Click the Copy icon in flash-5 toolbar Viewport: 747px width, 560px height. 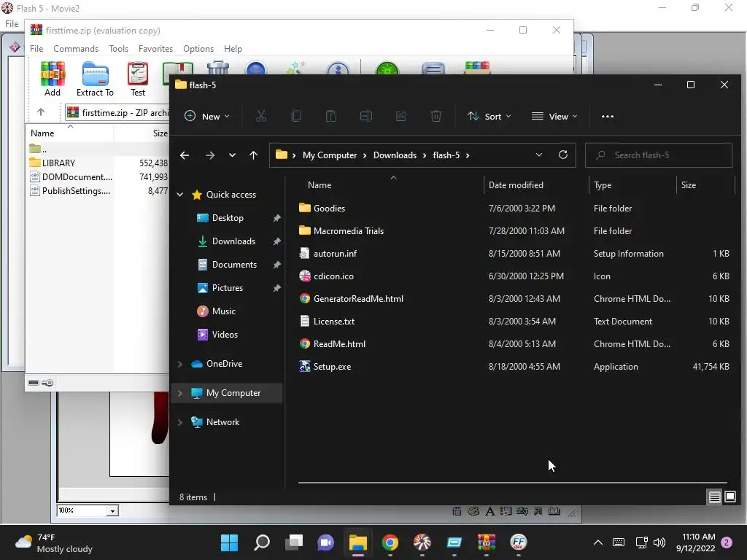pyautogui.click(x=296, y=116)
